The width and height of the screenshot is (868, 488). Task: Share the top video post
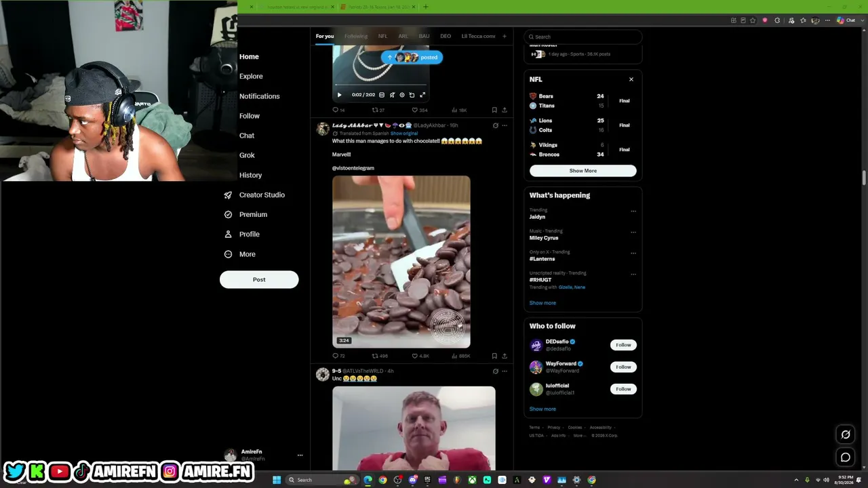pyautogui.click(x=505, y=110)
